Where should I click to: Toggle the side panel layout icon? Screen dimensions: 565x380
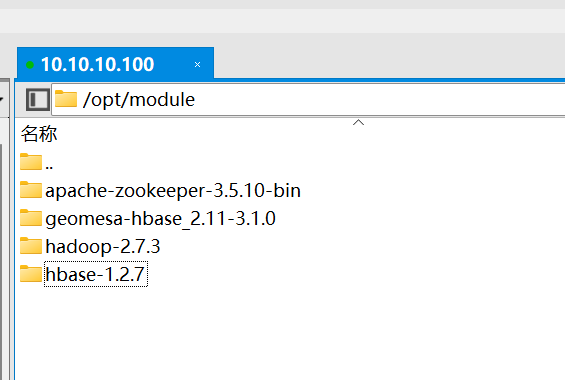point(37,99)
